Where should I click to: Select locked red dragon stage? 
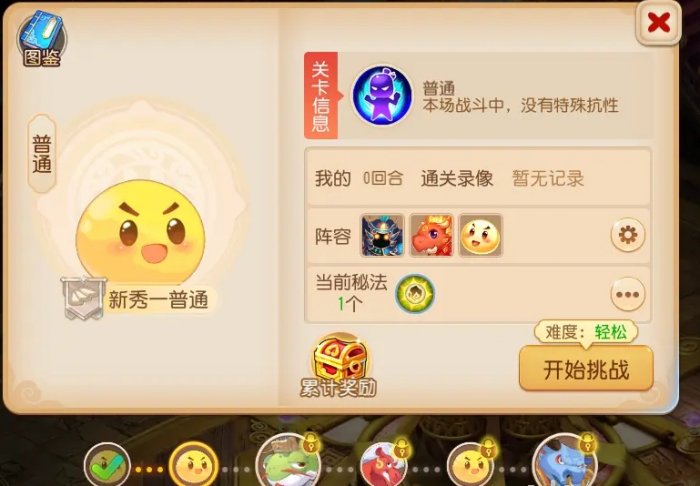384,463
